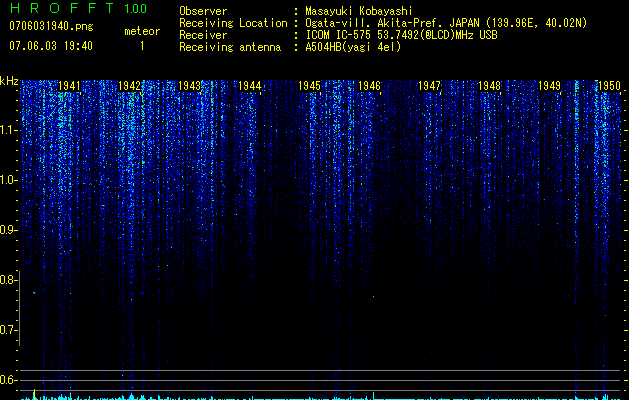Click the 1946 time marker
Viewport: 629px width, 400px height.
coord(369,86)
